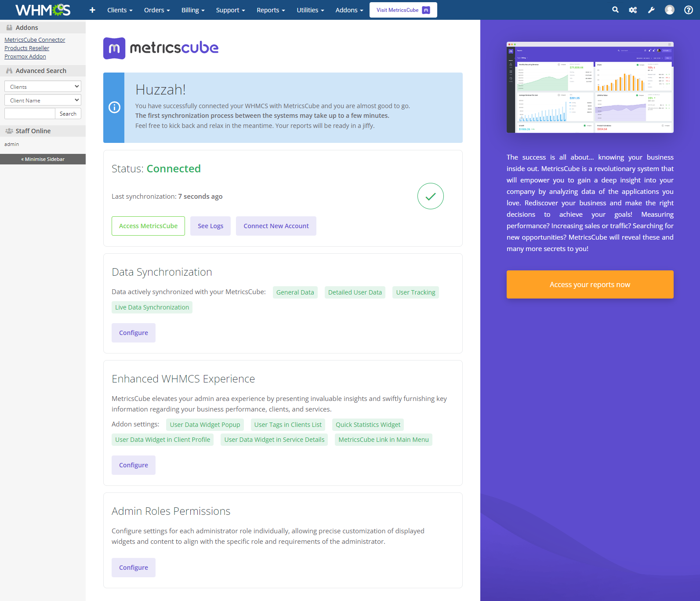Open the plus quick-add menu icon

(92, 10)
